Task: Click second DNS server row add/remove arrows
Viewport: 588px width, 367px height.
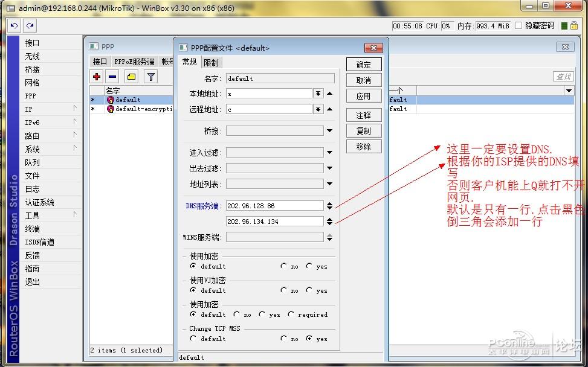Action: [x=329, y=222]
